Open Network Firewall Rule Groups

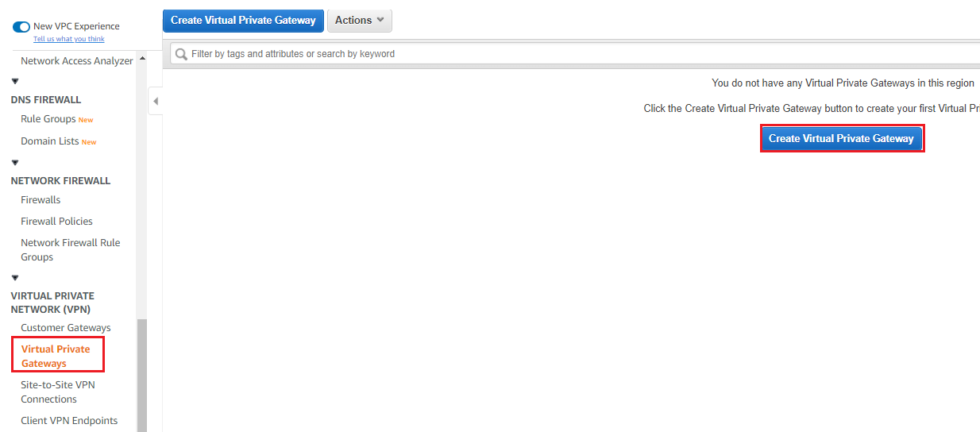click(x=71, y=250)
